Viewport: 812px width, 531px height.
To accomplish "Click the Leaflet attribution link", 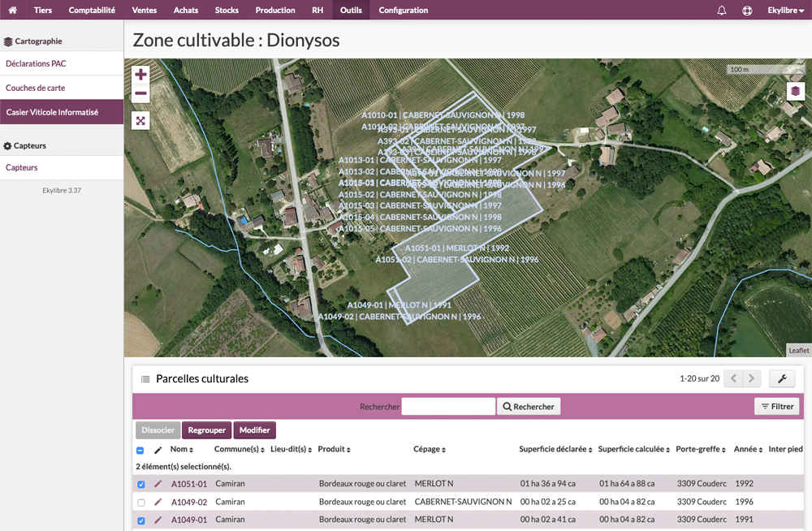I will pyautogui.click(x=798, y=351).
